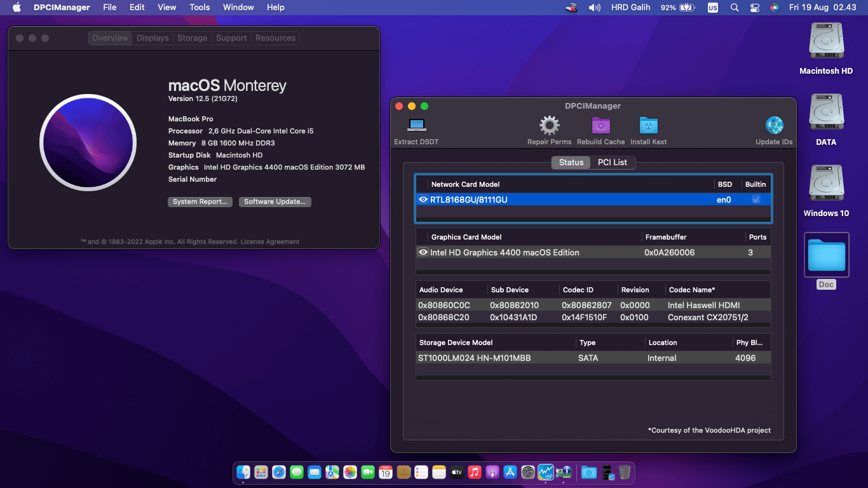This screenshot has height=488, width=868.
Task: Open Spotlight search in menu bar
Action: coord(735,8)
